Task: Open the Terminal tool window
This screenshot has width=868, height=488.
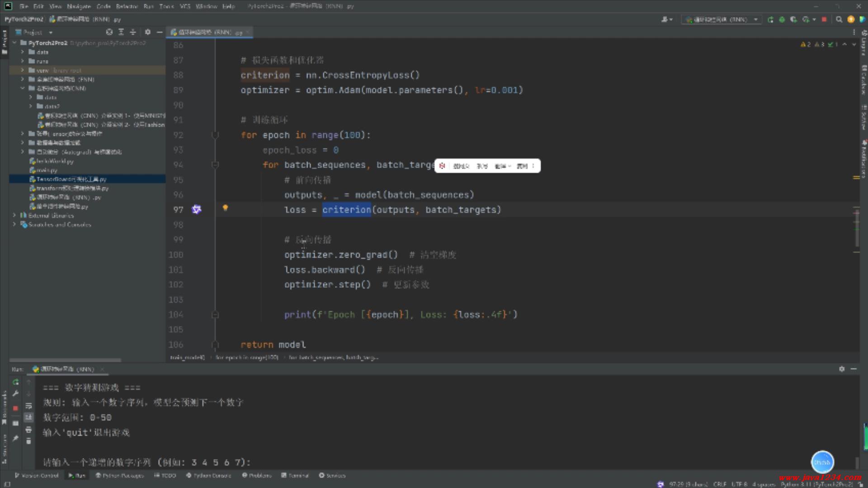Action: click(x=295, y=475)
